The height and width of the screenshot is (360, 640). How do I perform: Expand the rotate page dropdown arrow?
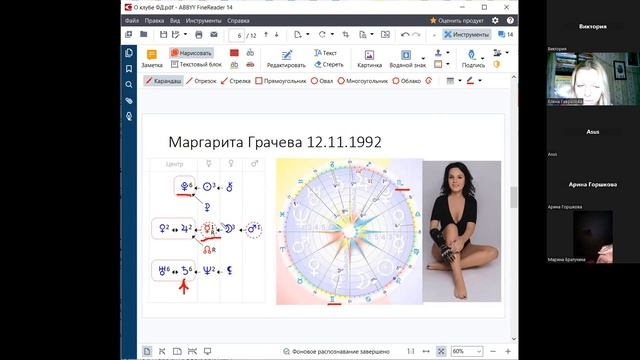[332, 35]
